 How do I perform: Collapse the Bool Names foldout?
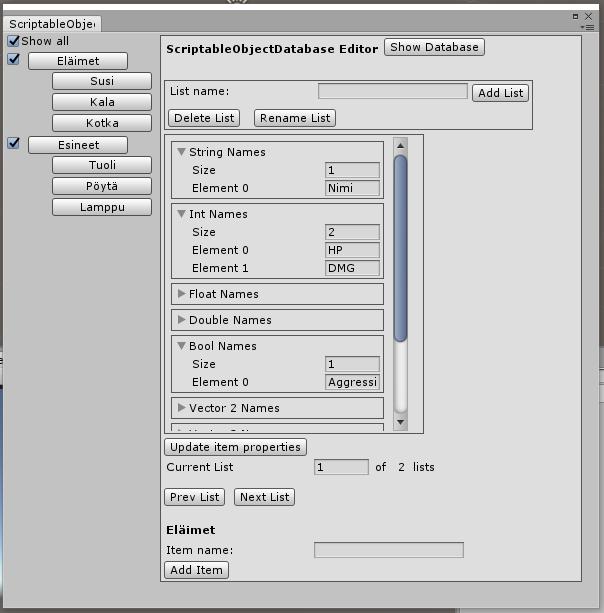point(181,346)
